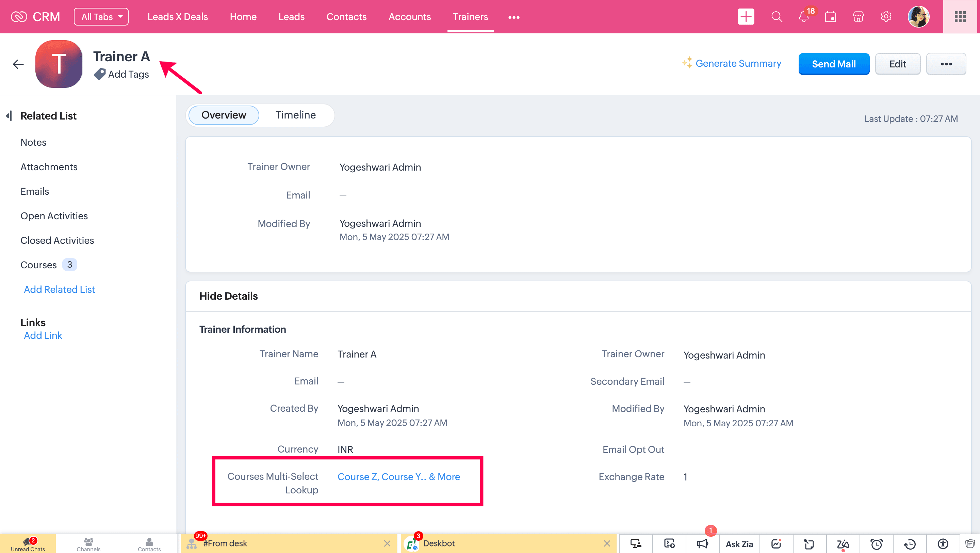Open the apps grid launcher icon
The width and height of the screenshot is (980, 553).
(960, 17)
